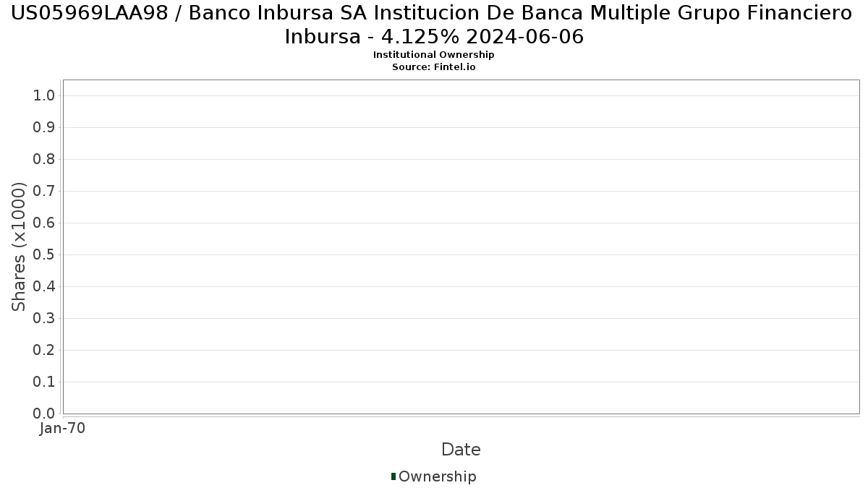This screenshot has width=868, height=488.
Task: Click the 0.7 y-axis tick label
Action: (x=45, y=192)
